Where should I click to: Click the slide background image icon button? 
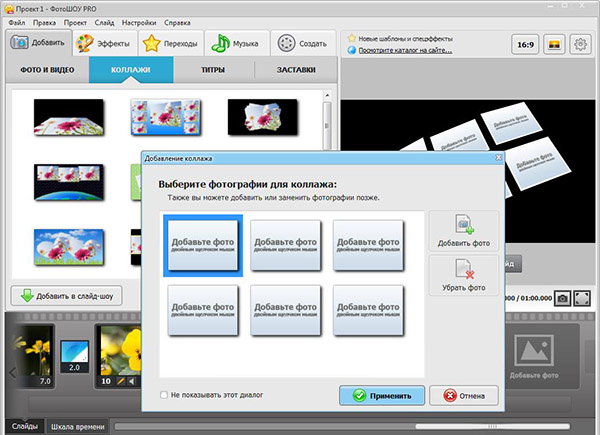[x=554, y=45]
